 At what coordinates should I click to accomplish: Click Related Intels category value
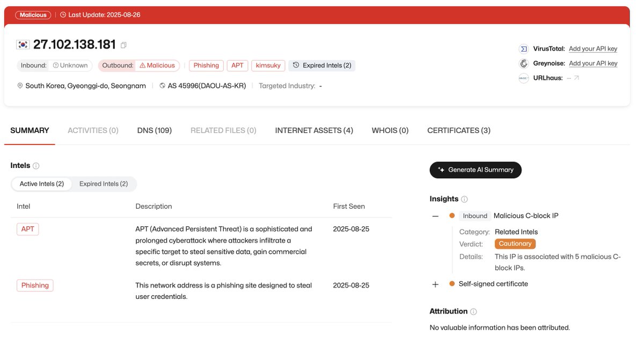click(516, 232)
